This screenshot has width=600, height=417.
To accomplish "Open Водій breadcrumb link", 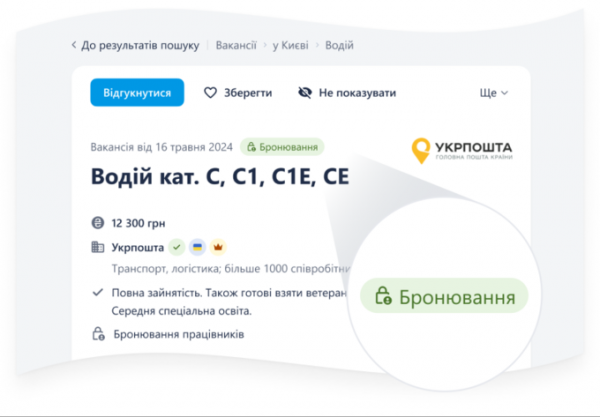I will pos(339,46).
